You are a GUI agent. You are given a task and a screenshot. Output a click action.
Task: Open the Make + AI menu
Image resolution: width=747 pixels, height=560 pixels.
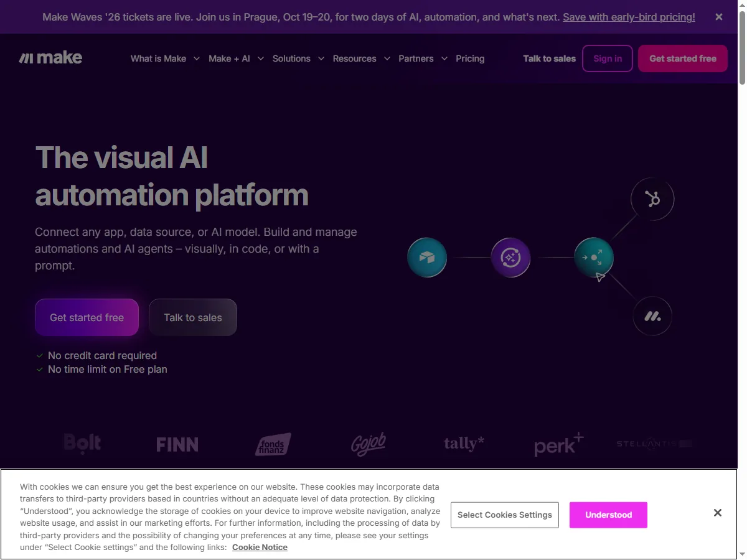(x=229, y=58)
